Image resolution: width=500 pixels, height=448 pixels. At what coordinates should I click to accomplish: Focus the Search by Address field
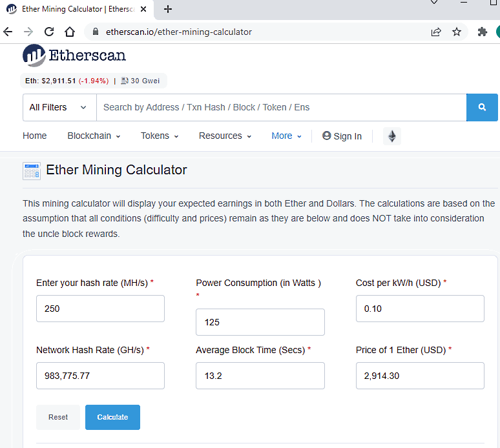coord(281,107)
